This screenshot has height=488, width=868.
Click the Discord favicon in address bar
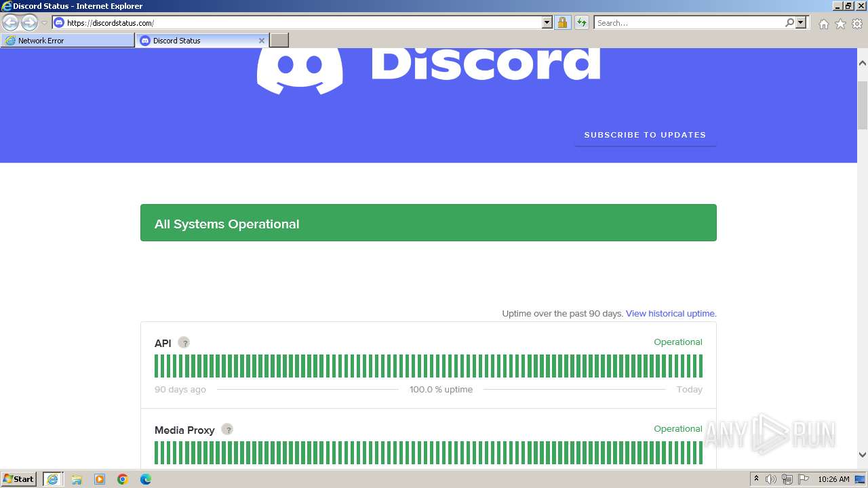[x=59, y=22]
